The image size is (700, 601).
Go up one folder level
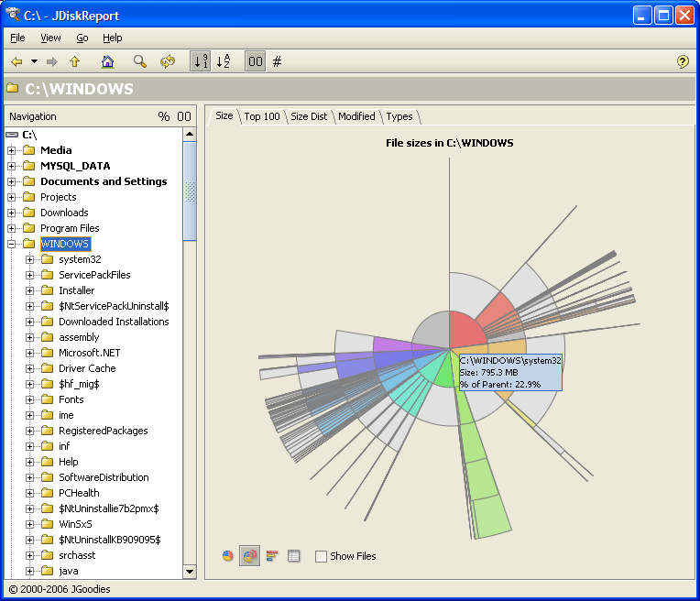click(74, 61)
